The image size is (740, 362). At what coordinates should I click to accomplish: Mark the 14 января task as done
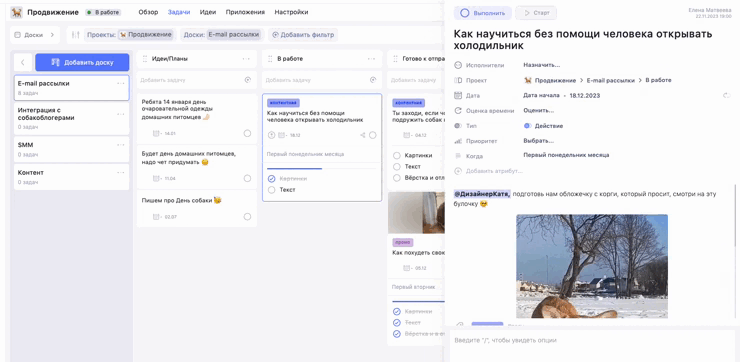coord(247,134)
